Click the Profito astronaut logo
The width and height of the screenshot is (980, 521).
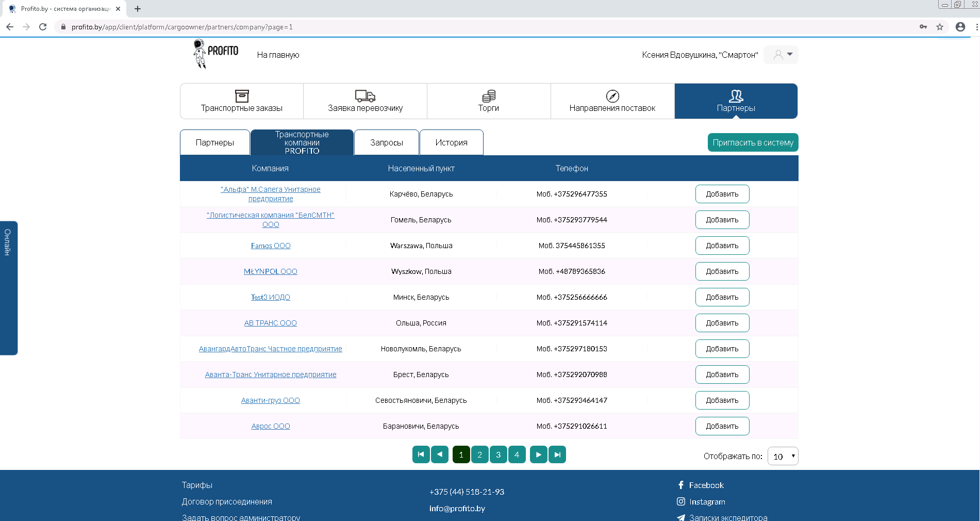215,54
